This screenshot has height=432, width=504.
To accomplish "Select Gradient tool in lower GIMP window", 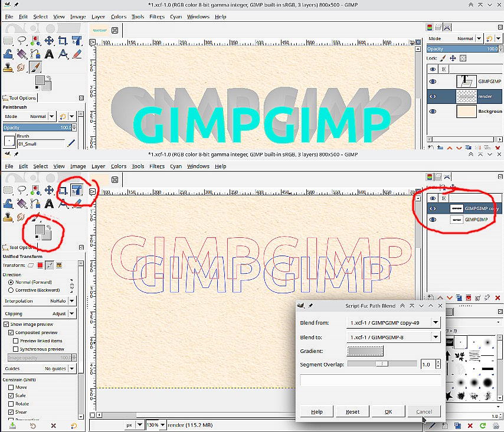I will 22,204.
